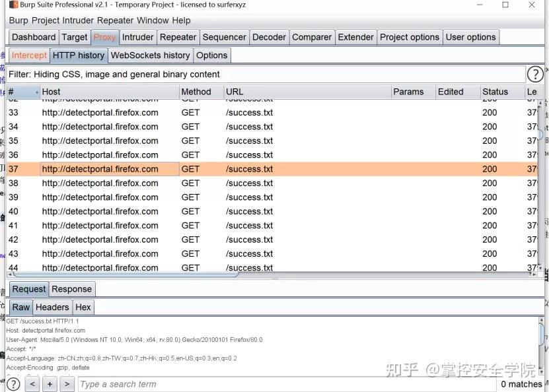Sort history by Method column header
Viewport: 549px width, 392px height.
[x=201, y=92]
